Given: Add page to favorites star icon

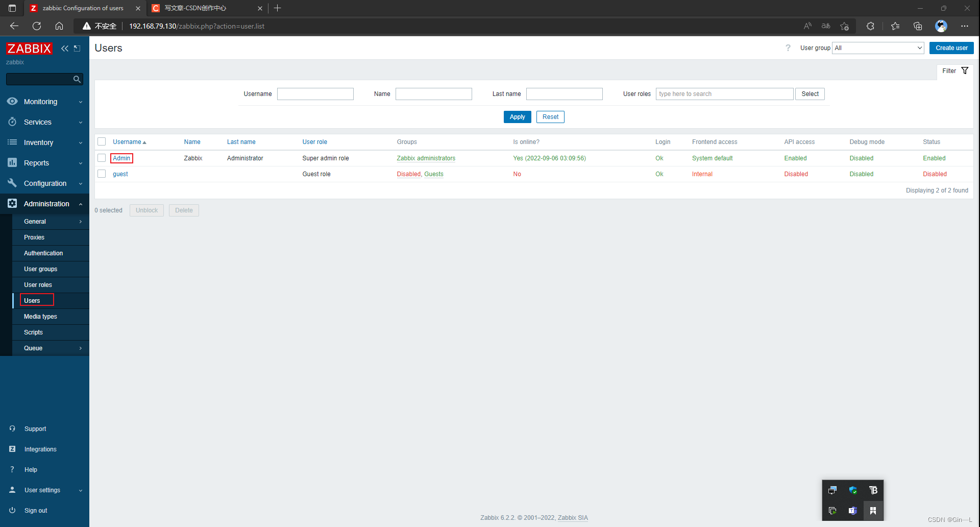Looking at the screenshot, I should tap(844, 26).
